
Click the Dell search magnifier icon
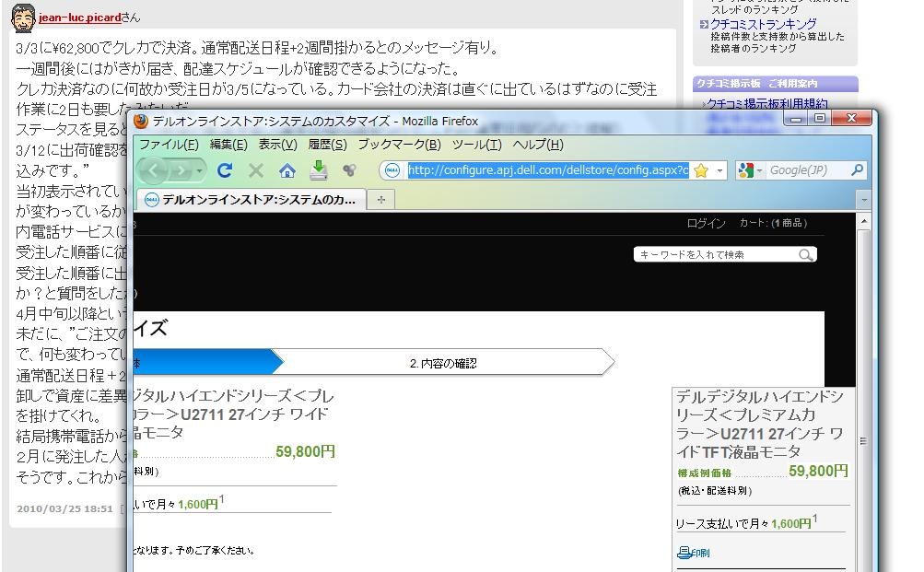(805, 254)
